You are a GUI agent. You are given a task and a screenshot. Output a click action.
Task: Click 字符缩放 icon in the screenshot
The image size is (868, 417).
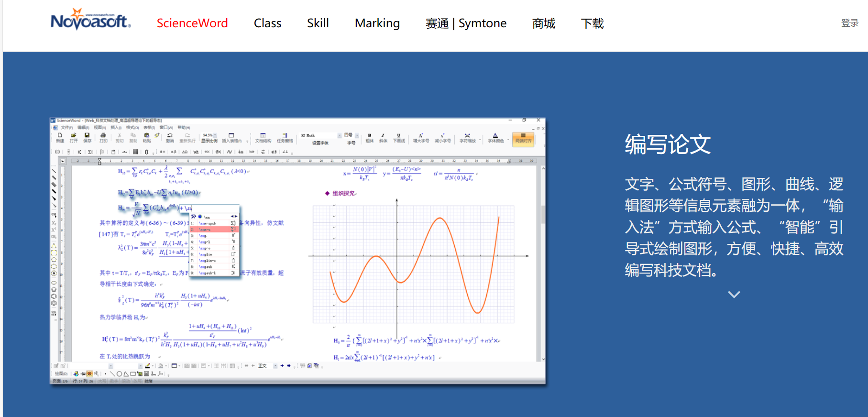[x=468, y=138]
